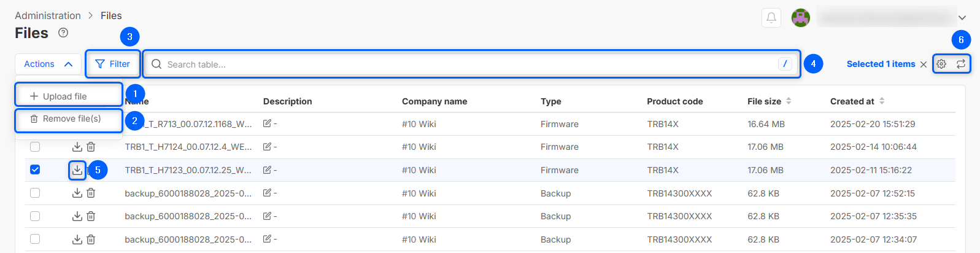Screen dimensions: 980x253
Task: Click the Search table input field
Action: (x=466, y=64)
